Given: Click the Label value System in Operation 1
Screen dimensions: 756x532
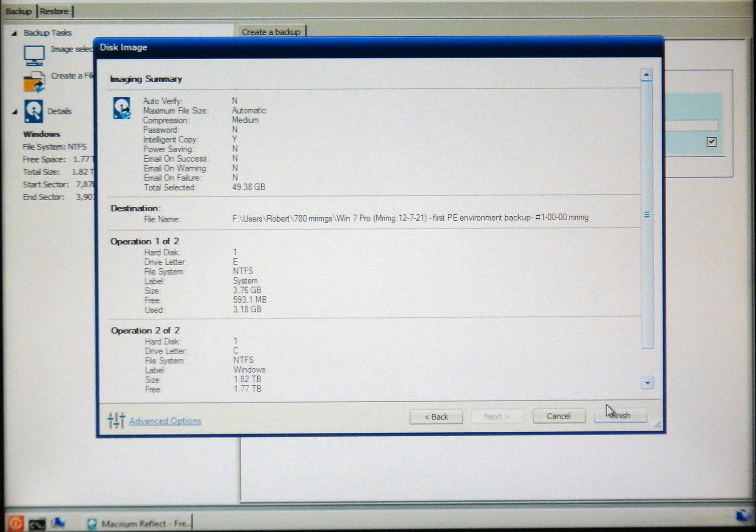Looking at the screenshot, I should click(245, 281).
